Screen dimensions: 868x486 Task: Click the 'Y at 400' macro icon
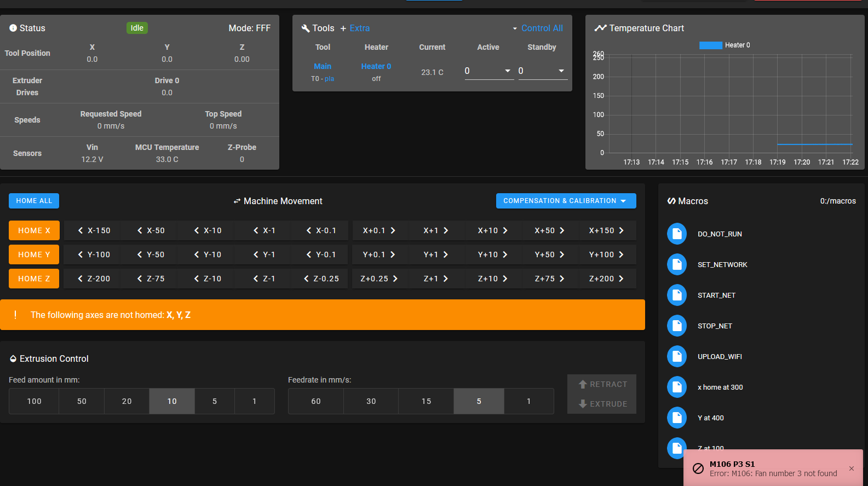coord(677,418)
